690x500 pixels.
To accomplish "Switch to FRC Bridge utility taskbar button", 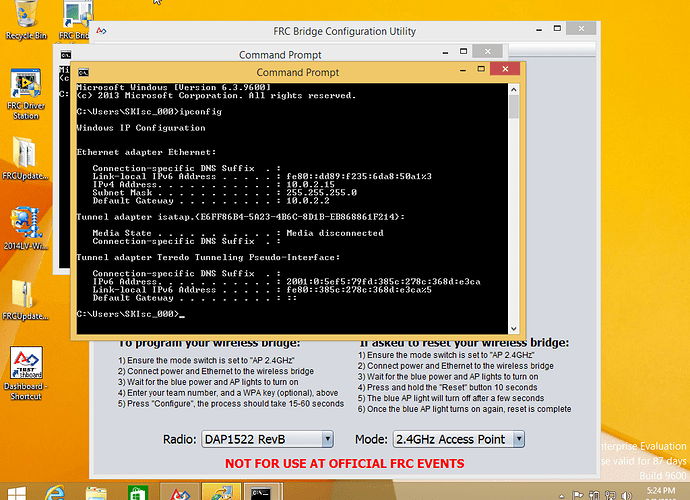I will pyautogui.click(x=180, y=492).
